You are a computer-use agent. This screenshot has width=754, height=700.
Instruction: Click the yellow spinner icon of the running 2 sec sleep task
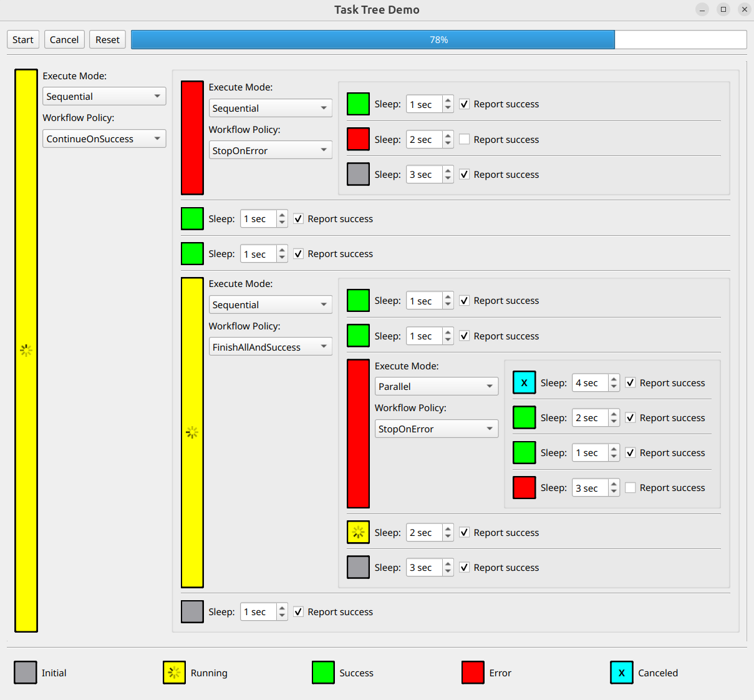click(358, 532)
